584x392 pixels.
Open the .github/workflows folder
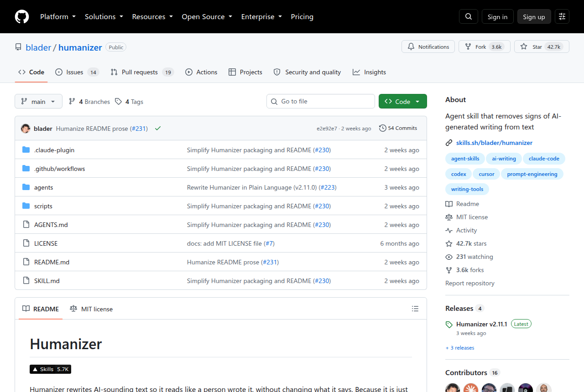(60, 169)
